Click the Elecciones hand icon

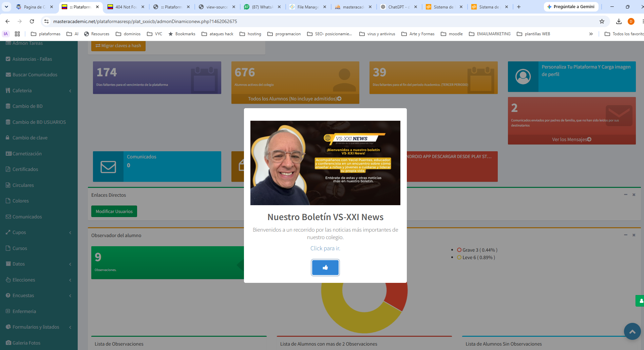tap(8, 280)
